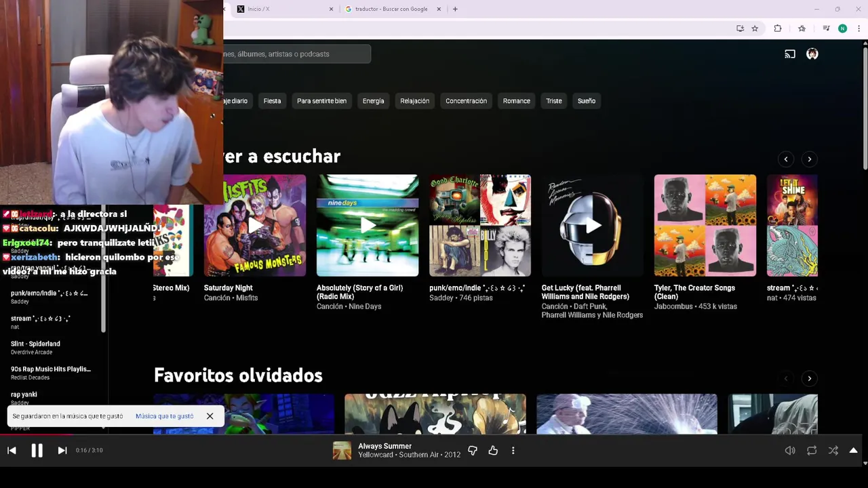Play Saturday Night by Misfits thumbnail
The height and width of the screenshot is (488, 868).
[x=255, y=226]
